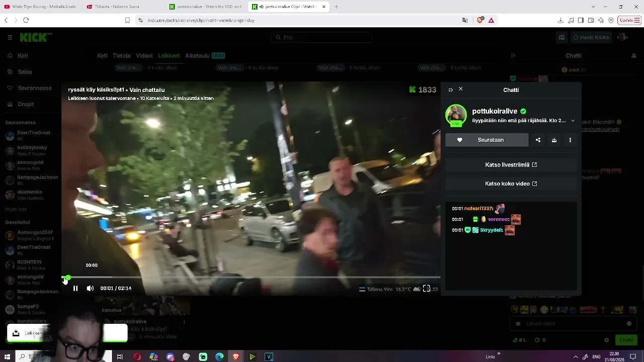Switch to the channel Koti tab
This screenshot has width=644, height=362.
[x=102, y=56]
